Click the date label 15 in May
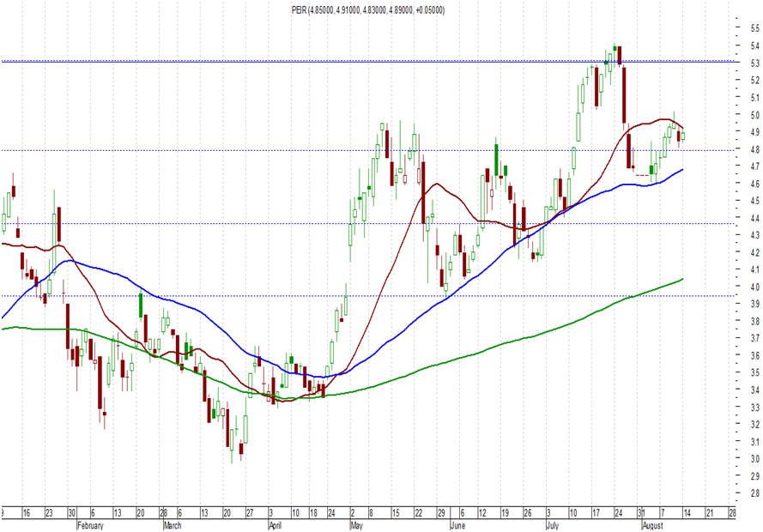 point(396,513)
